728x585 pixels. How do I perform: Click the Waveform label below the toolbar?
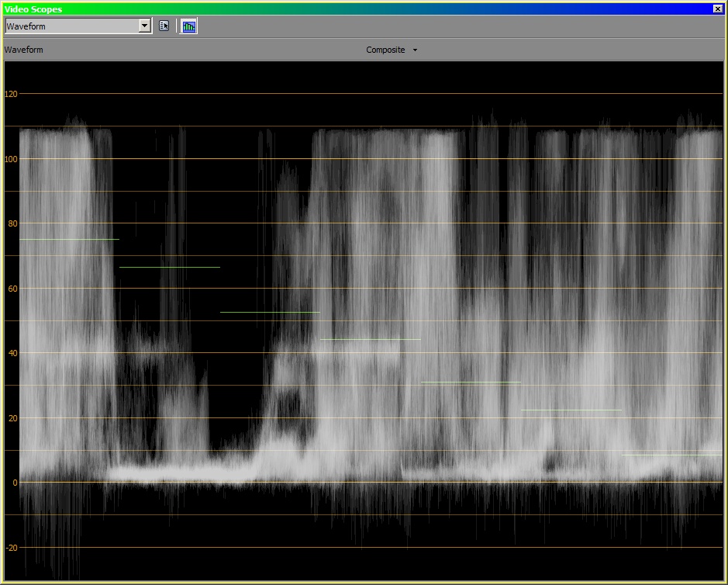click(x=24, y=50)
